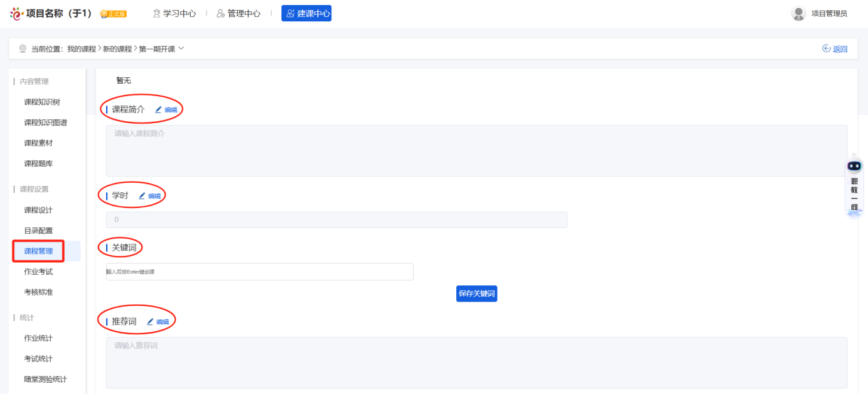Click the pencil edit icon beside 学时
Image resolution: width=868 pixels, height=394 pixels.
point(142,196)
